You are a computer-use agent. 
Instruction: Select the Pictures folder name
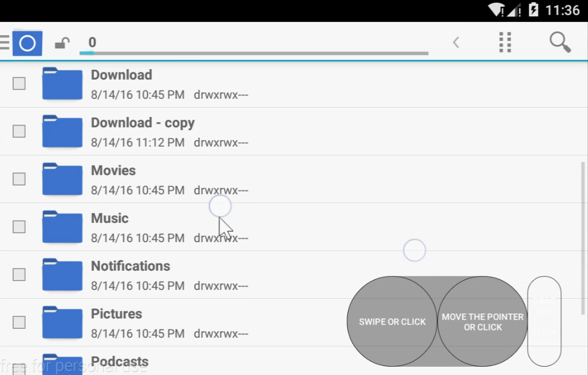117,314
